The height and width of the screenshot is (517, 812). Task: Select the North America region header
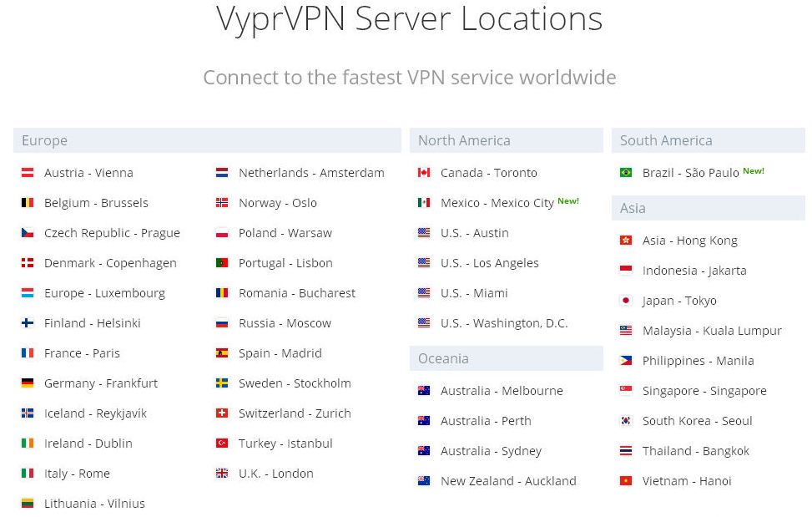pyautogui.click(x=507, y=140)
